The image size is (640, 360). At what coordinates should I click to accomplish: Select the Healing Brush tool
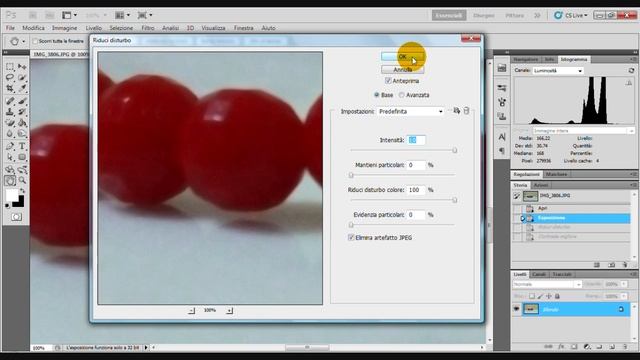tap(10, 101)
